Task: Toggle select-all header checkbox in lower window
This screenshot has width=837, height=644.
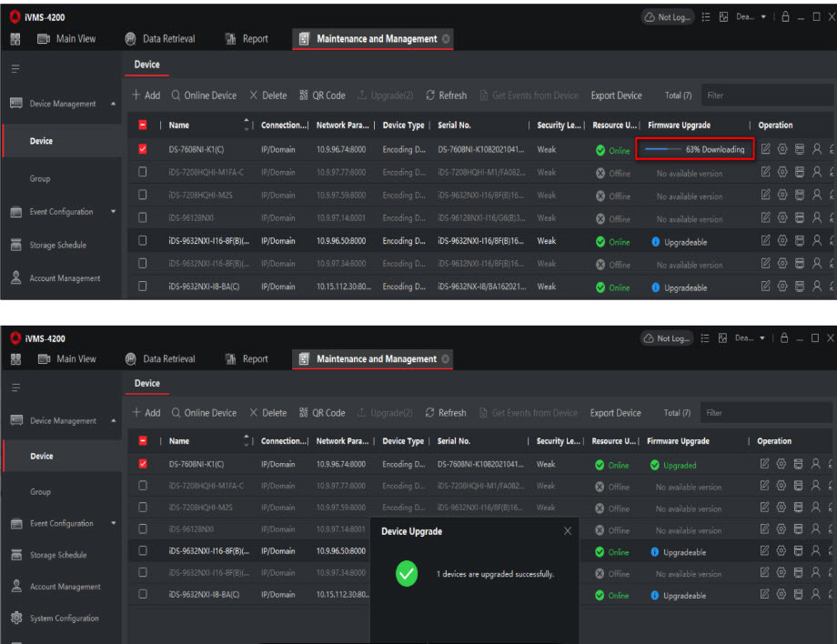Action: tap(142, 440)
